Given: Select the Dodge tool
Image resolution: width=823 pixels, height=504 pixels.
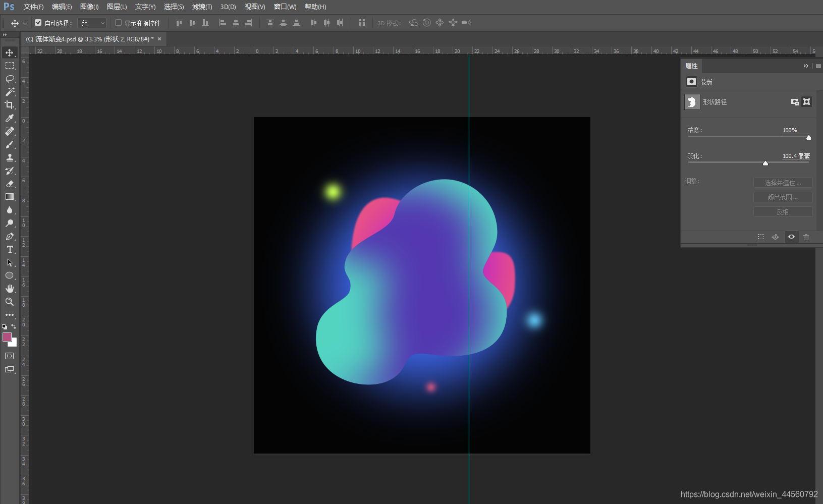Looking at the screenshot, I should (x=10, y=223).
